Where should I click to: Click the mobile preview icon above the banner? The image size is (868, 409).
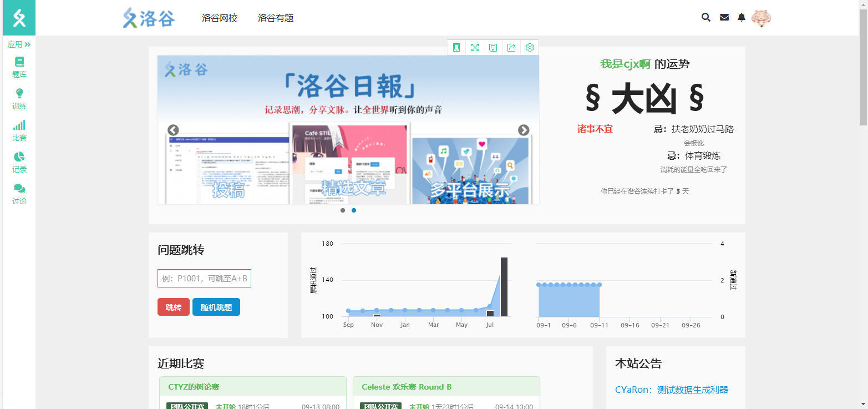point(456,48)
